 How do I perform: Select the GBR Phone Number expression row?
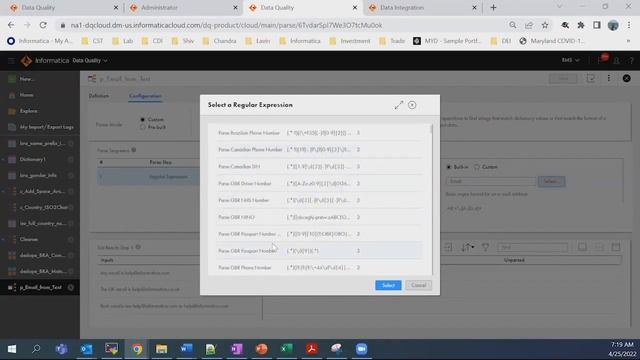[319, 268]
